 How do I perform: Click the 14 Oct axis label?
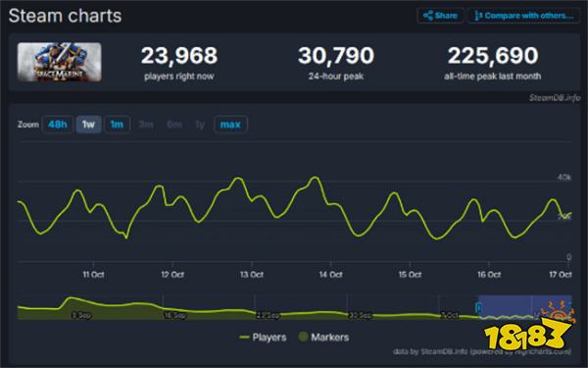click(331, 275)
